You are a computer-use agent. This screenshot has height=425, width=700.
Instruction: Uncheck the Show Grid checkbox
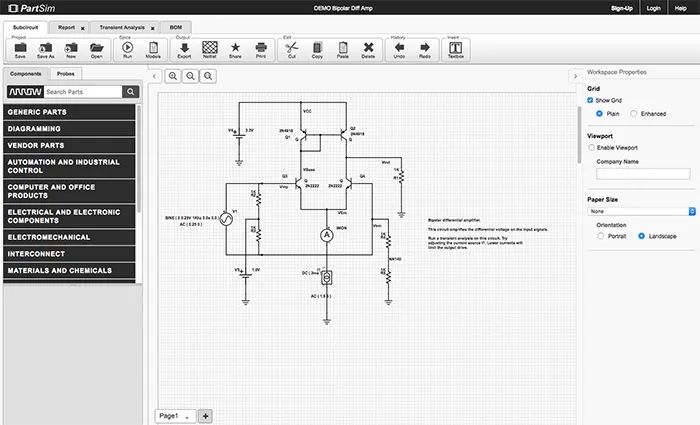pos(591,100)
